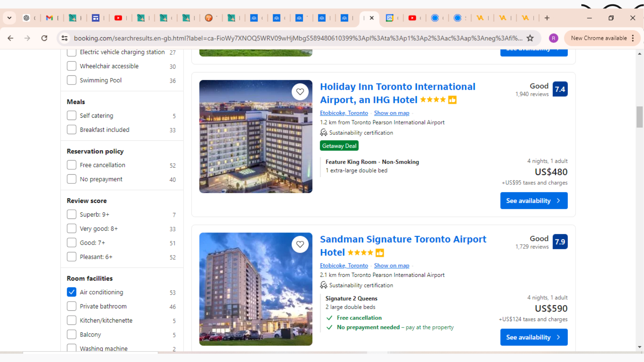
Task: Bookmark this page with star icon
Action: pyautogui.click(x=530, y=38)
